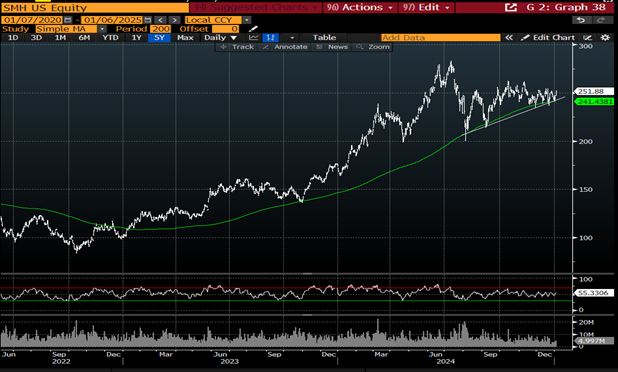Click the moving average label 241.4381
The image size is (618, 372).
pos(594,102)
